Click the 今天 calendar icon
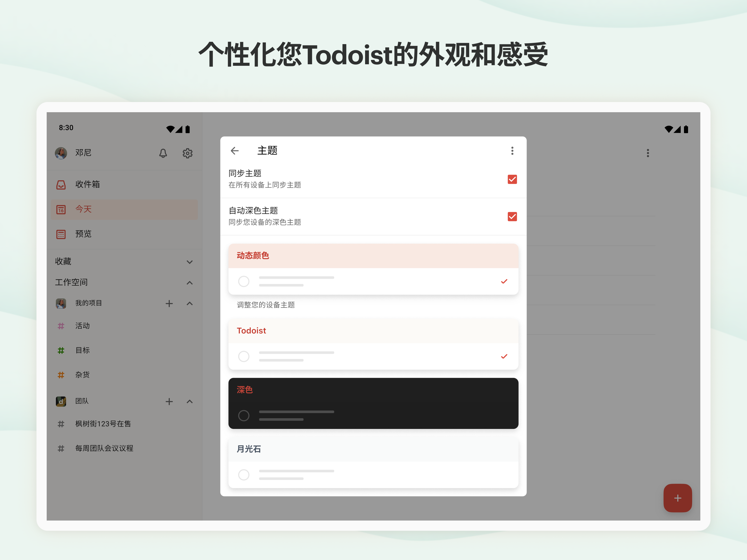The width and height of the screenshot is (747, 560). (x=61, y=210)
